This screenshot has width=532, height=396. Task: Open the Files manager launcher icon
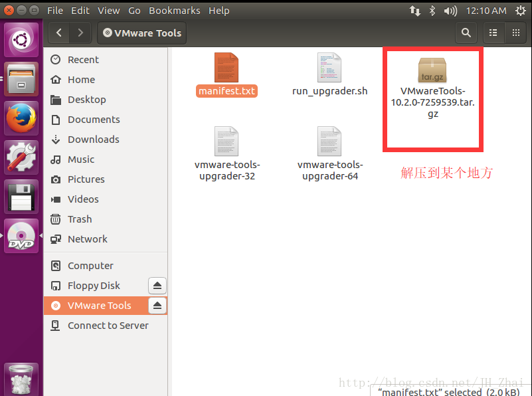(x=21, y=79)
